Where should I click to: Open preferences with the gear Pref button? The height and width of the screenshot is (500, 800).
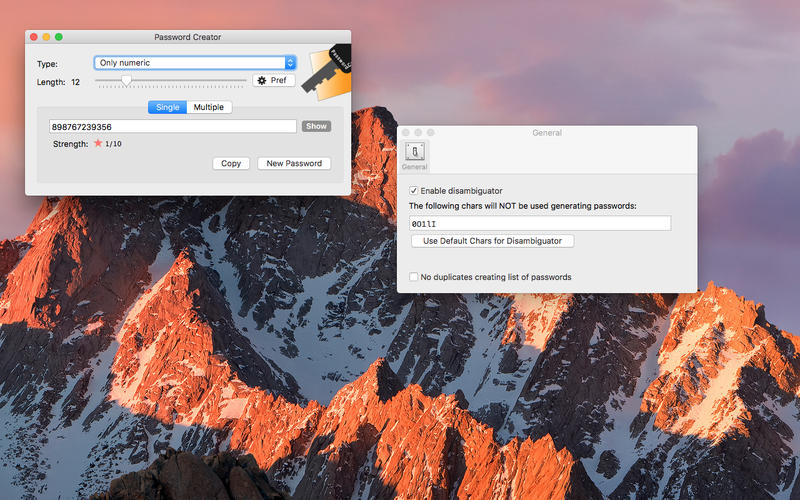[x=273, y=81]
